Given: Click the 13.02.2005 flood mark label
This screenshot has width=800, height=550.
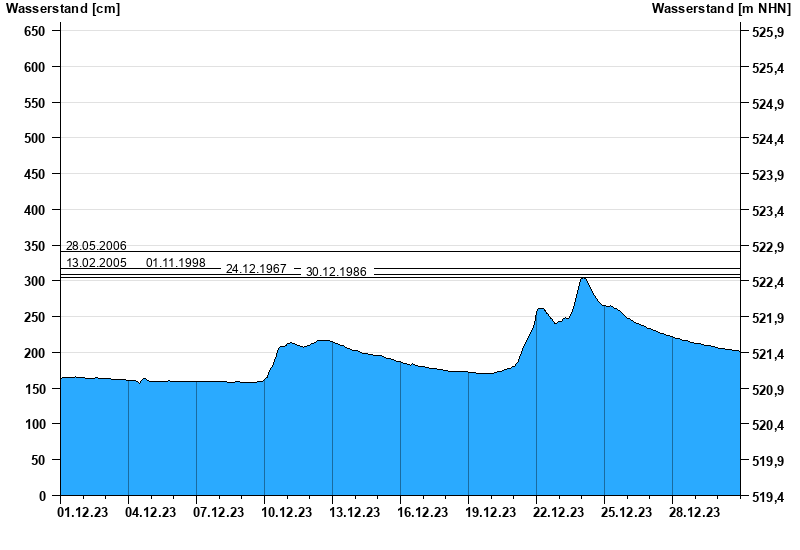Looking at the screenshot, I should [96, 262].
